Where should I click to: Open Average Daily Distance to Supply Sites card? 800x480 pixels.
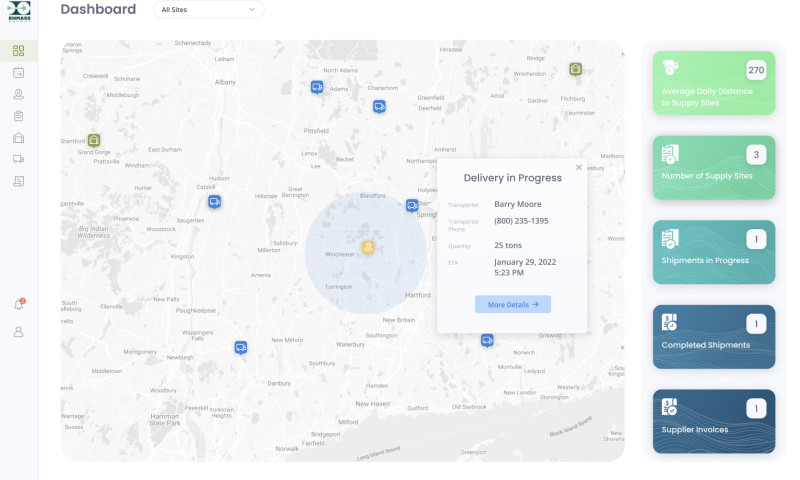(x=714, y=83)
